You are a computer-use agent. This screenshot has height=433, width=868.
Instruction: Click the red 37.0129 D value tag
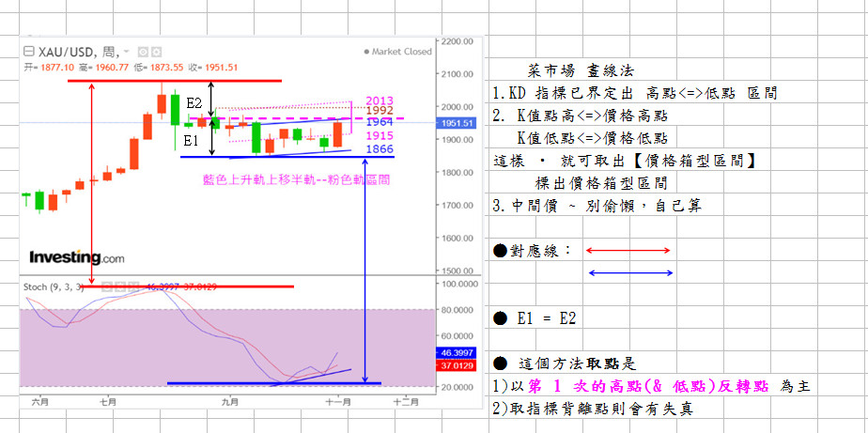point(457,365)
